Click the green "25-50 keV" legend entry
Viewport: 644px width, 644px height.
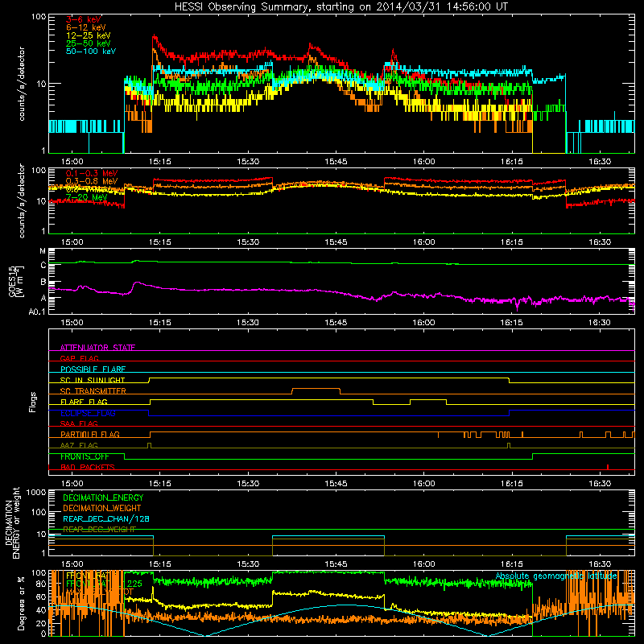click(x=88, y=43)
